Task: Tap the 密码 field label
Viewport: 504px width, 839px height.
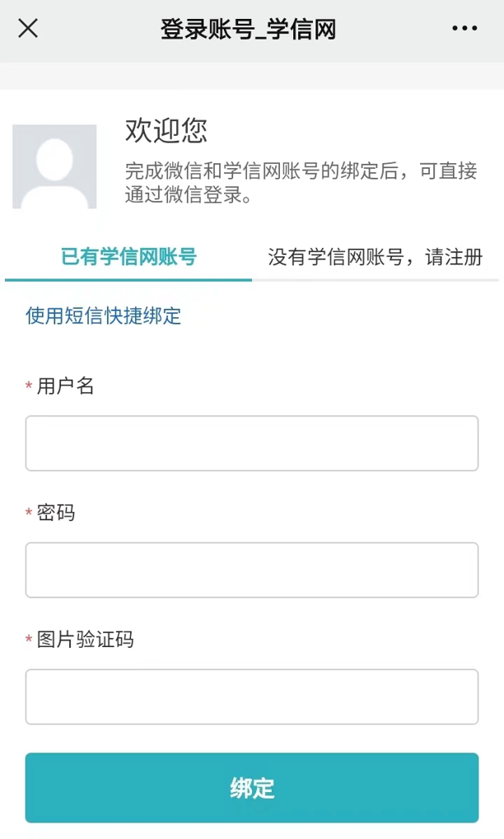Action: click(56, 513)
